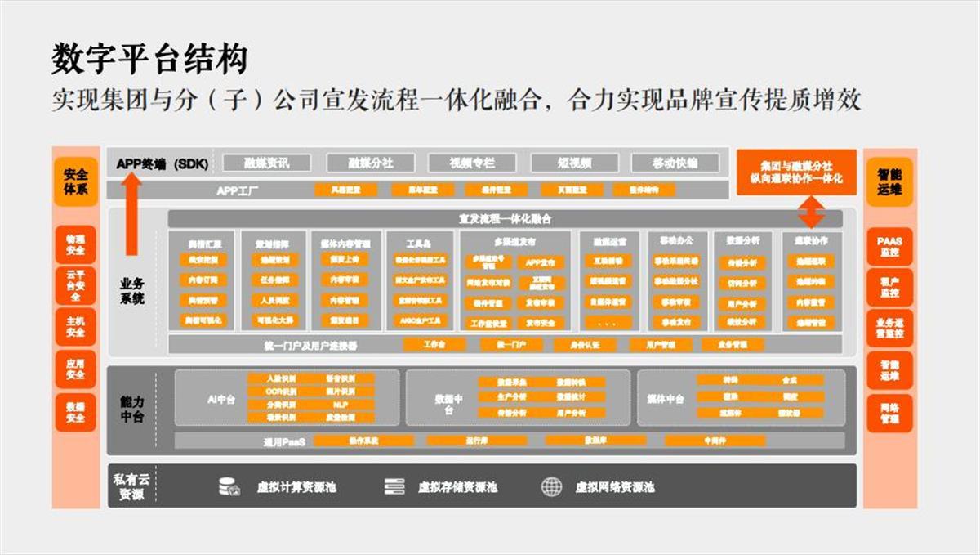980x555 pixels.
Task: Click the virtual network resource pool globe icon
Action: (552, 487)
